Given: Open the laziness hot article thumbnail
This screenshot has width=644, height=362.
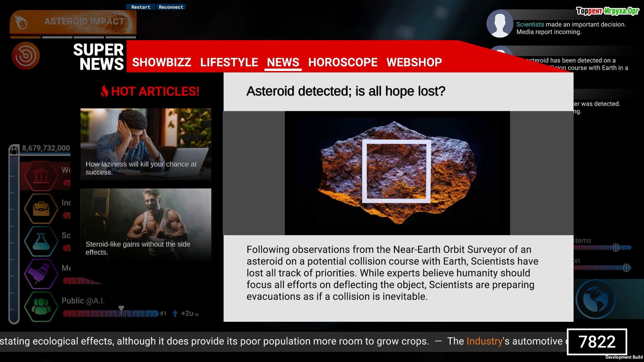Looking at the screenshot, I should 146,144.
